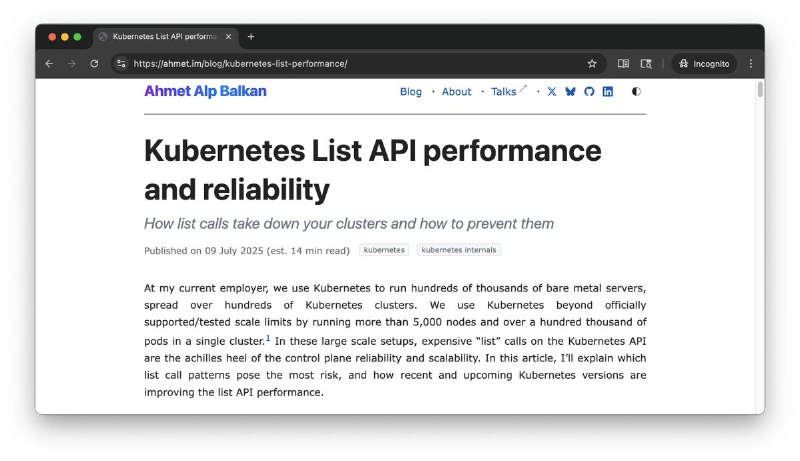Open Chrome's three-dot menu
800x461 pixels.
[x=750, y=63]
